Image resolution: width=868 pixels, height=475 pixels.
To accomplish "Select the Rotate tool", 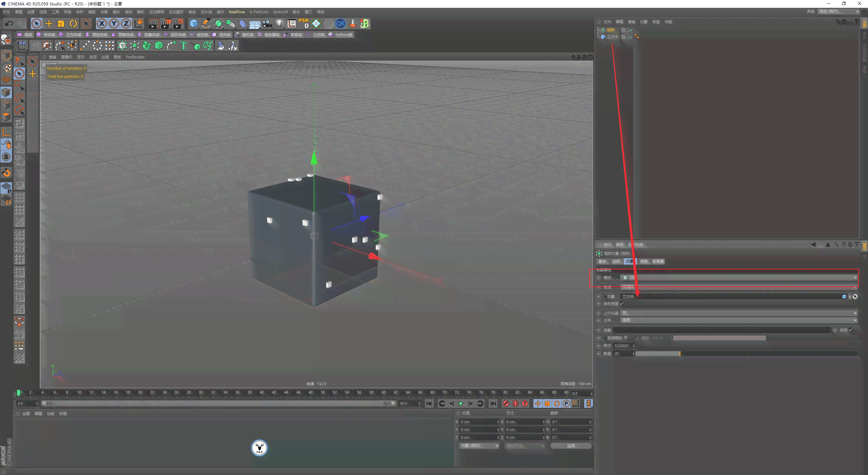I will click(73, 23).
